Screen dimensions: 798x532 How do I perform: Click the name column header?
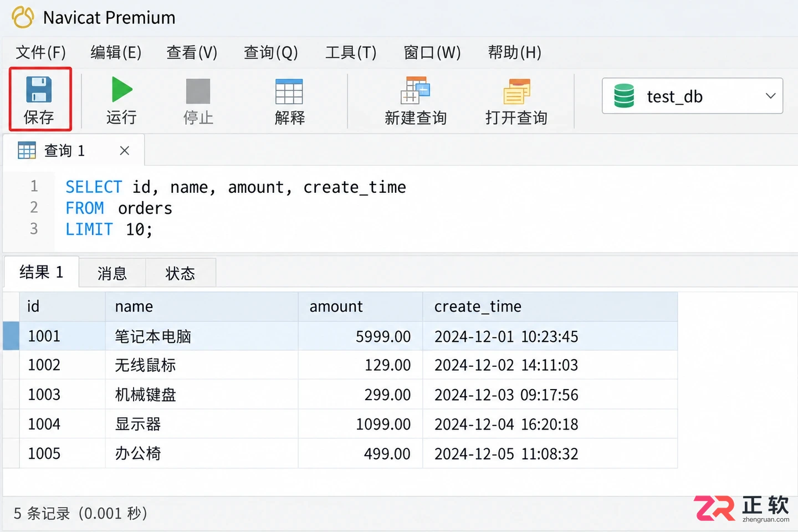coord(202,306)
